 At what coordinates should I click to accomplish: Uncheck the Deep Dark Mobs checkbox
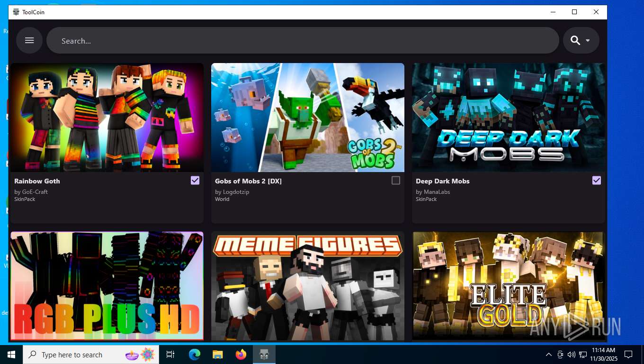597,180
